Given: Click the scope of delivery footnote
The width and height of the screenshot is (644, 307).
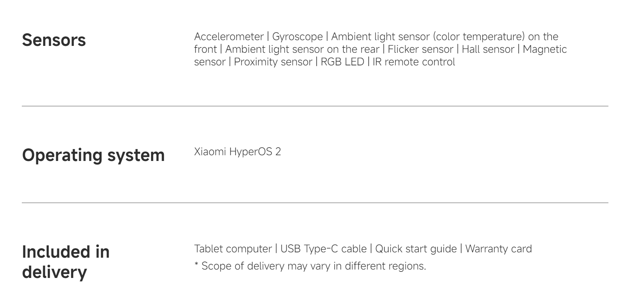Looking at the screenshot, I should click(x=310, y=266).
